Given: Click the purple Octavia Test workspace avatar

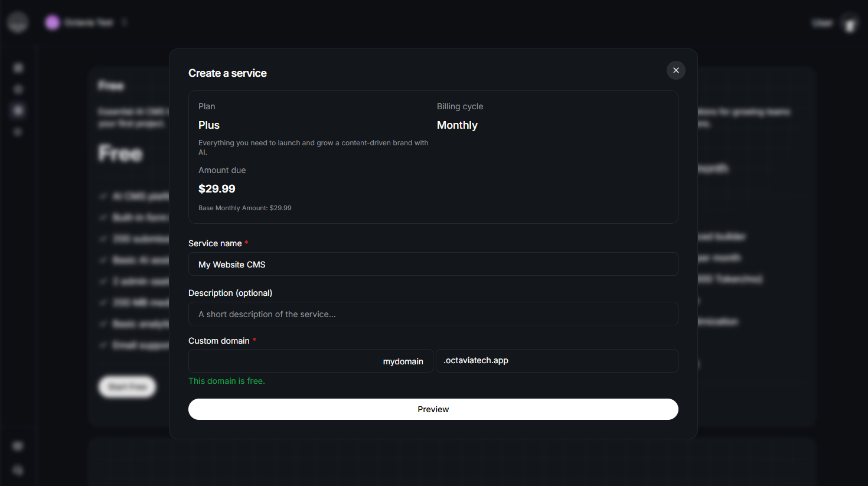Looking at the screenshot, I should [52, 22].
